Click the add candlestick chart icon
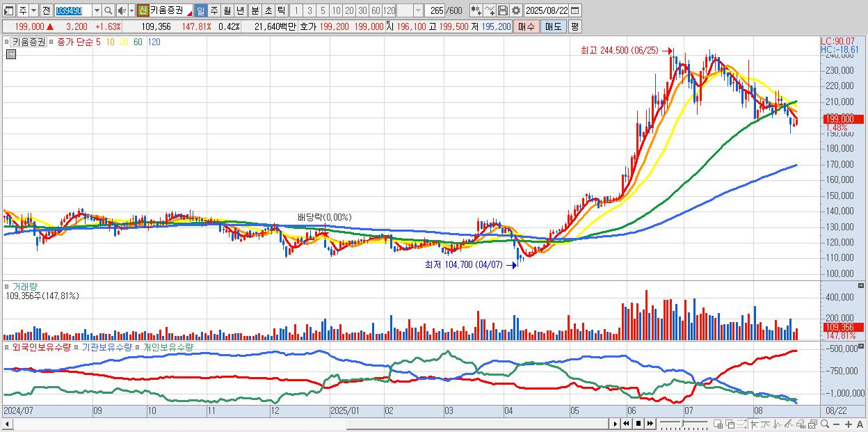 pos(476,10)
